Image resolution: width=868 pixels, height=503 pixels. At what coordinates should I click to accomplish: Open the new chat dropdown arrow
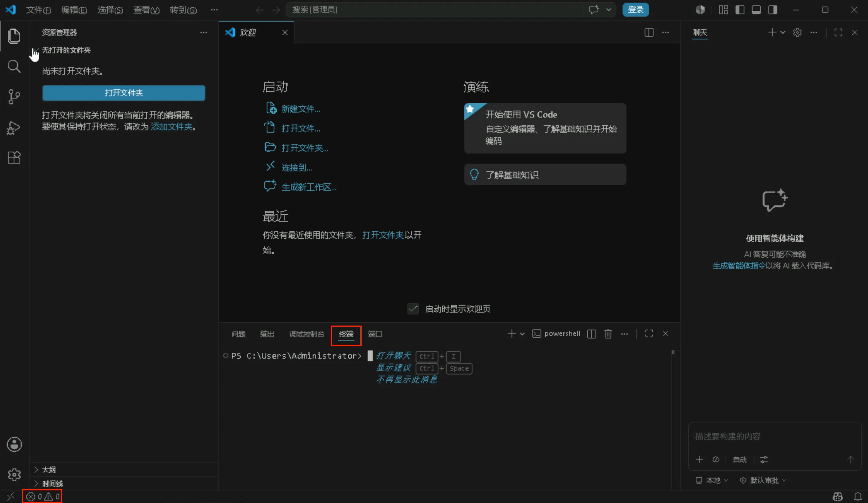[783, 33]
